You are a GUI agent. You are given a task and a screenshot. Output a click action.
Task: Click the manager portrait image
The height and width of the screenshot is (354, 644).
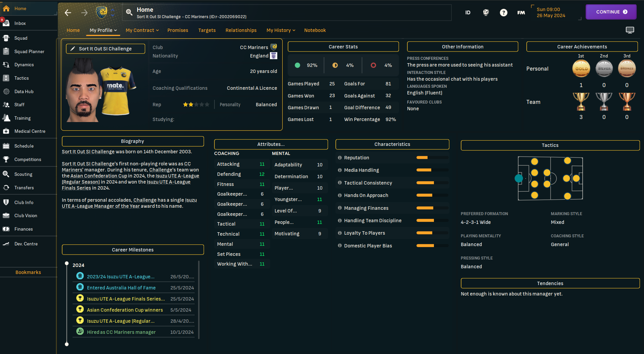click(x=84, y=91)
